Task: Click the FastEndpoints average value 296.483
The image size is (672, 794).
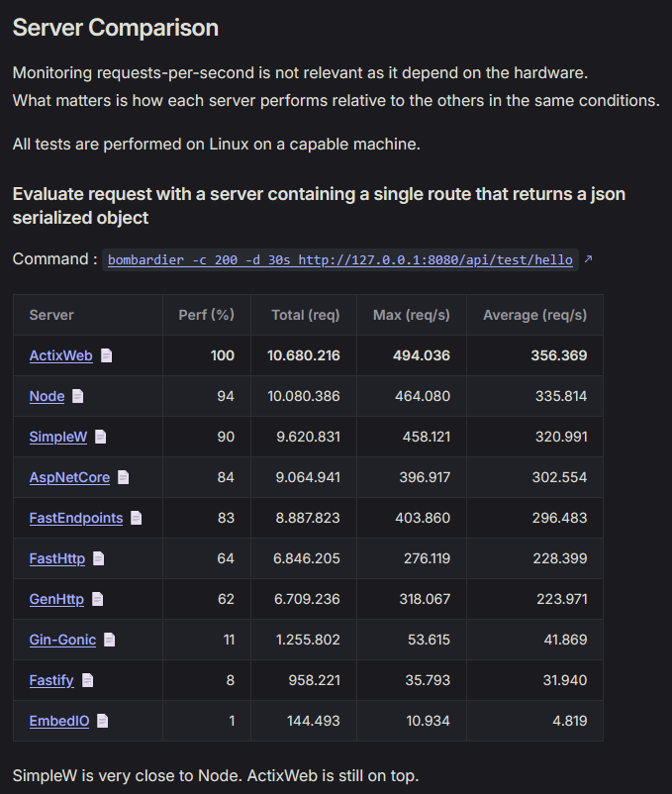Action: [x=559, y=518]
